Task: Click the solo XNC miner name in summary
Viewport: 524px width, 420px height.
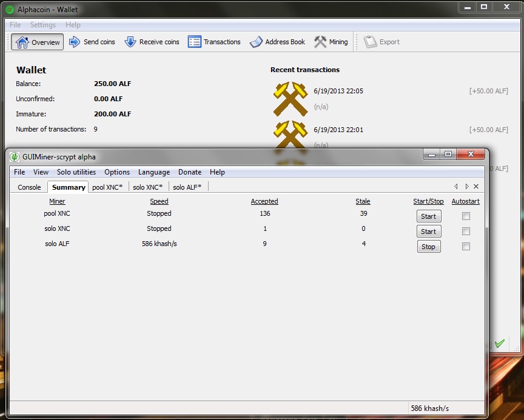Action: tap(57, 228)
